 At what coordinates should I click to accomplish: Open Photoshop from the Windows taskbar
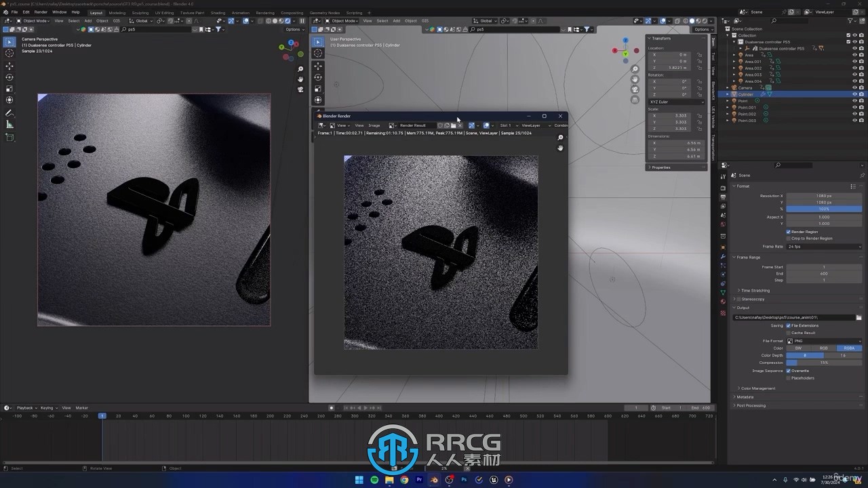point(464,480)
